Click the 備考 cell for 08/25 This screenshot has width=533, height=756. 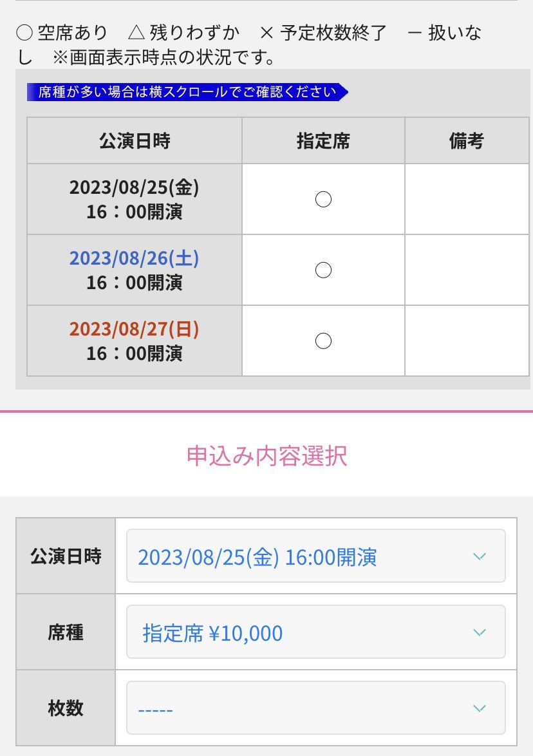tap(467, 199)
